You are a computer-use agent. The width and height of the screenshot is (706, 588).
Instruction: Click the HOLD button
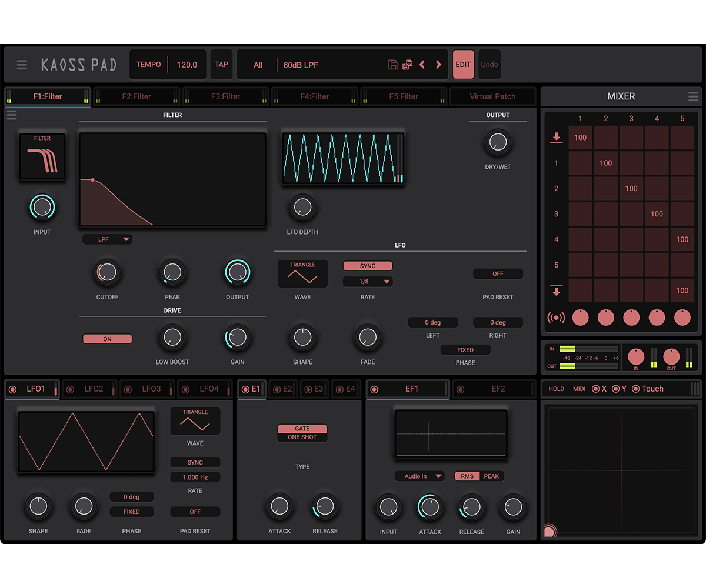point(556,389)
